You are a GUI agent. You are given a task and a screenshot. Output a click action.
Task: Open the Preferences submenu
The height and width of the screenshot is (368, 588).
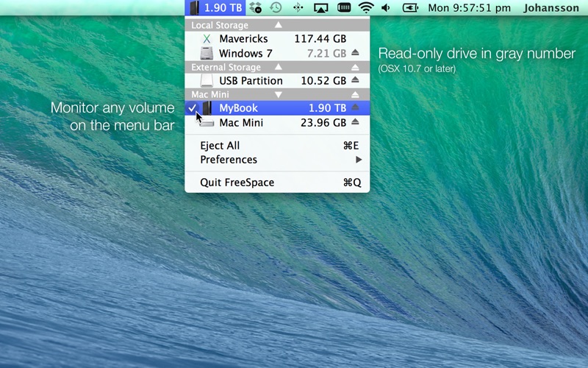[x=277, y=160]
